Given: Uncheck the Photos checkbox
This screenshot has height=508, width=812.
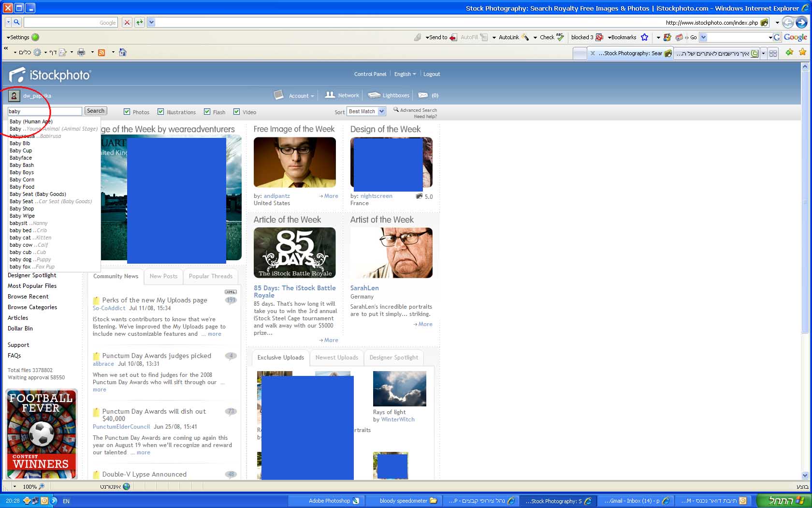Looking at the screenshot, I should click(127, 112).
